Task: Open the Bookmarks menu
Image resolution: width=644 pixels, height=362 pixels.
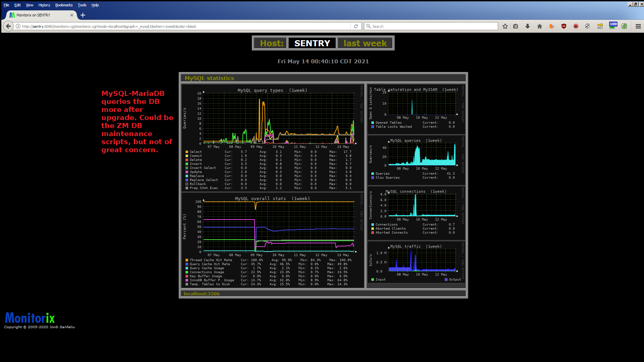Action: (x=64, y=5)
